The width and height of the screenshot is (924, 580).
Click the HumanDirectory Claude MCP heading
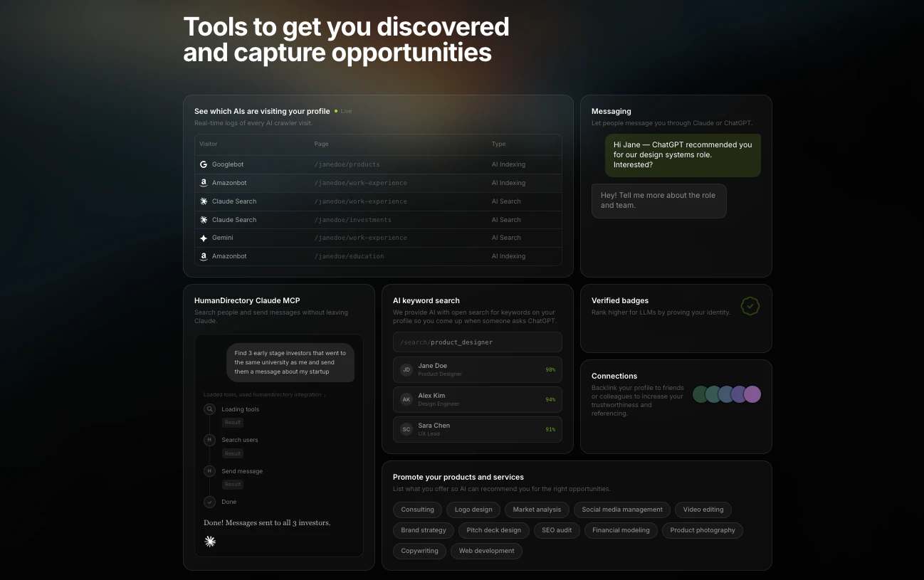click(x=247, y=300)
